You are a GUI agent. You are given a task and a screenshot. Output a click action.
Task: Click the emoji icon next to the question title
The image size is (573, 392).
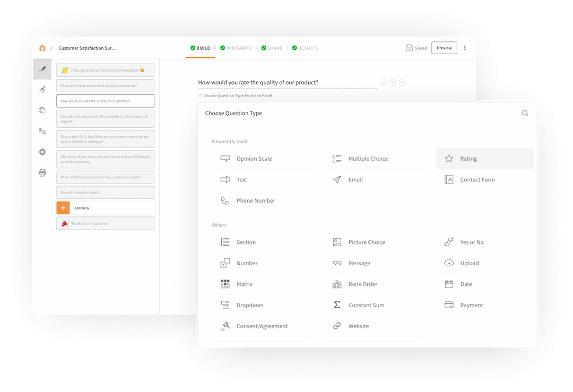(x=384, y=82)
